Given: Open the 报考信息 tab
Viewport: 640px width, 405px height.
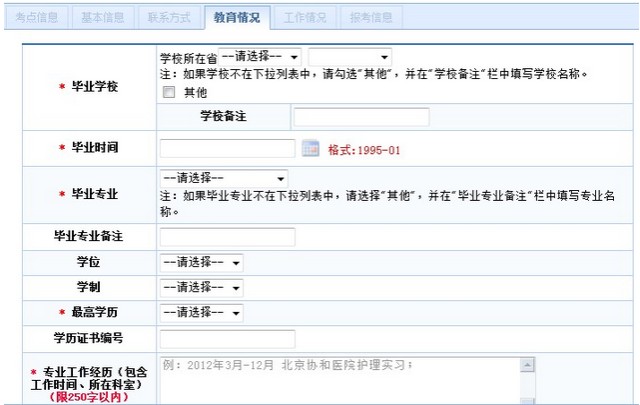Looking at the screenshot, I should 371,17.
